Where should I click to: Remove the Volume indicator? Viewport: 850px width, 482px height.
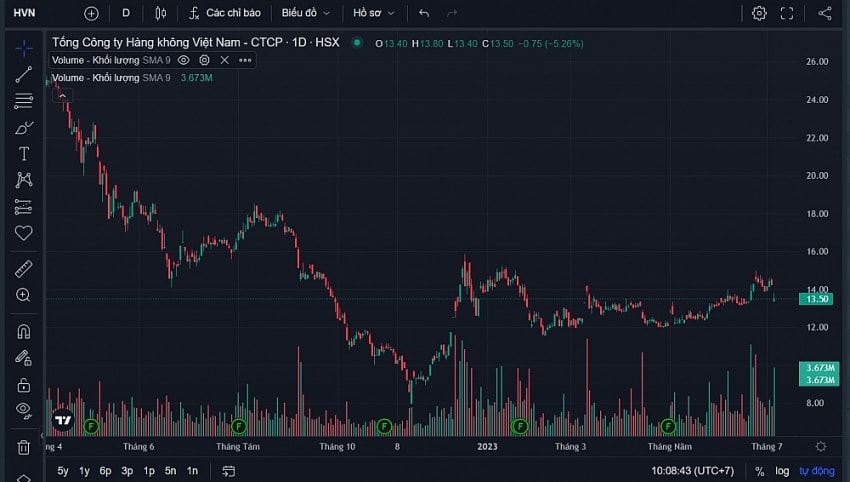click(224, 60)
